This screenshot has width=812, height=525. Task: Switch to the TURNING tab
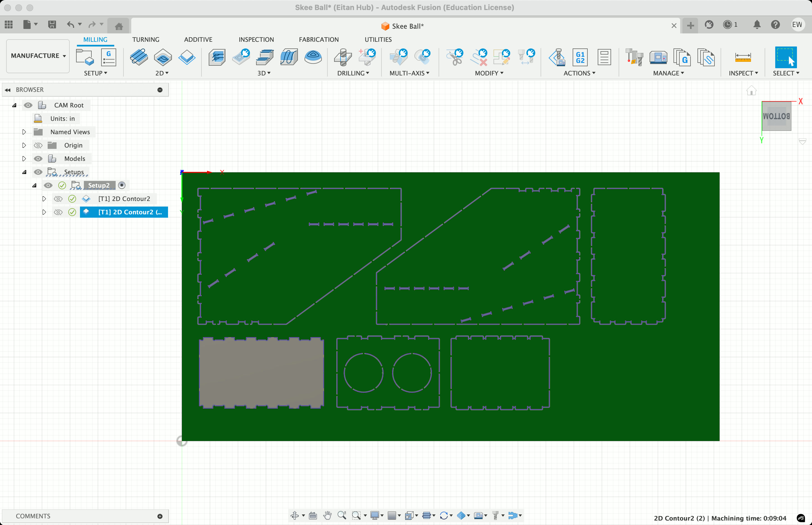pos(146,40)
